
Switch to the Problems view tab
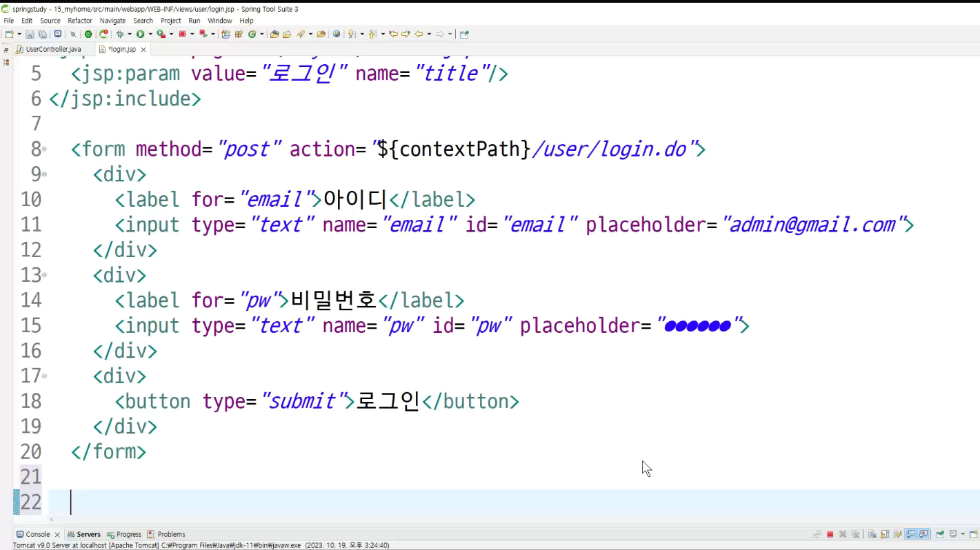tap(166, 534)
